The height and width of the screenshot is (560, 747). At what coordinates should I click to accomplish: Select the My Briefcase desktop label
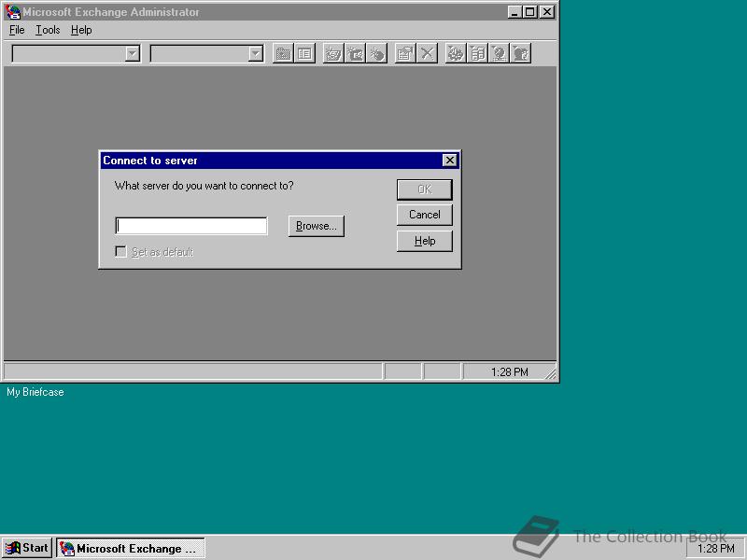pyautogui.click(x=35, y=392)
